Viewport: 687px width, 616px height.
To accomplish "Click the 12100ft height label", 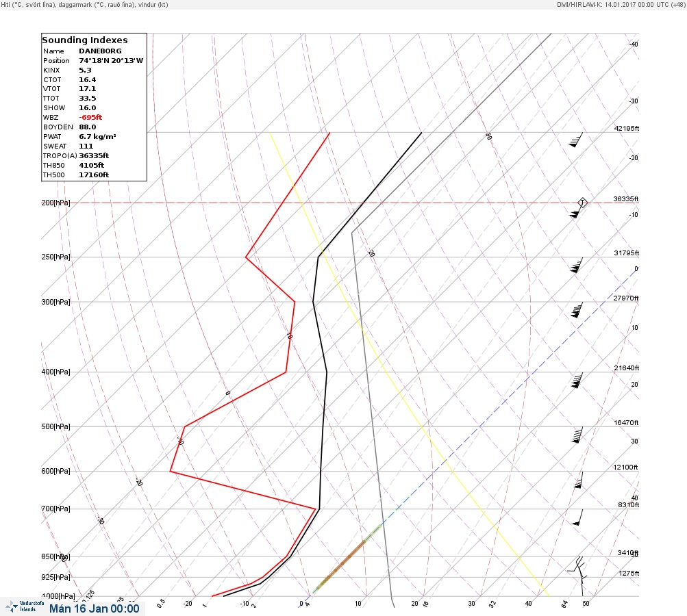I will pos(625,467).
